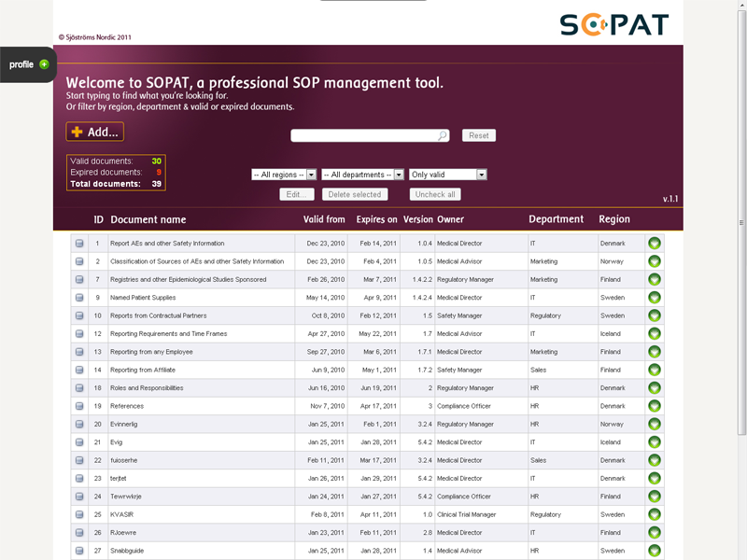Image resolution: width=747 pixels, height=560 pixels.
Task: Click the 'RJoewre' document name
Action: (x=123, y=533)
